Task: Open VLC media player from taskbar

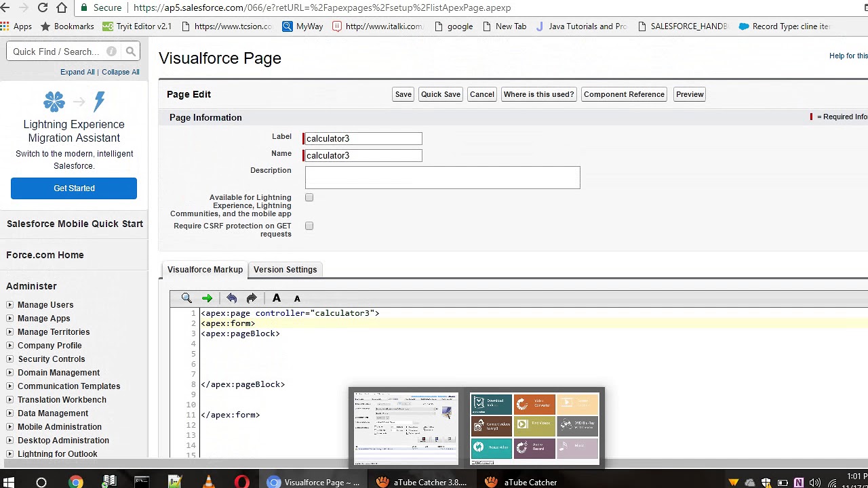Action: point(208,482)
